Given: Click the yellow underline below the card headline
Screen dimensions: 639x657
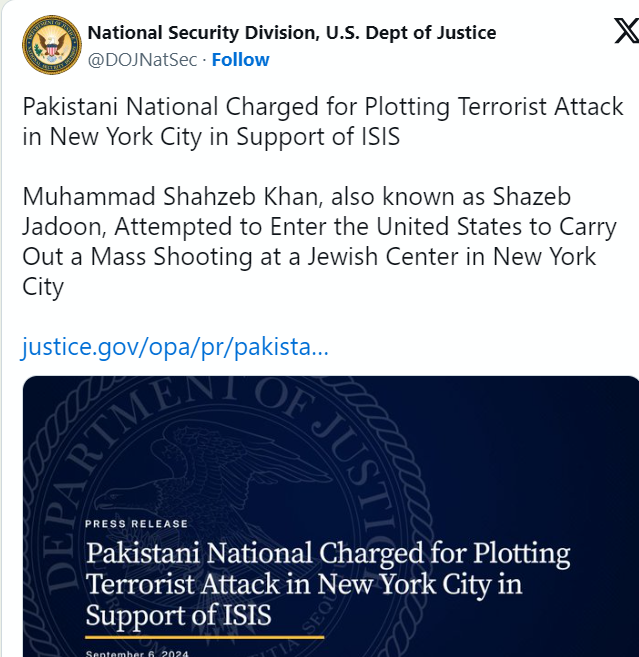Looking at the screenshot, I should pyautogui.click(x=204, y=635).
